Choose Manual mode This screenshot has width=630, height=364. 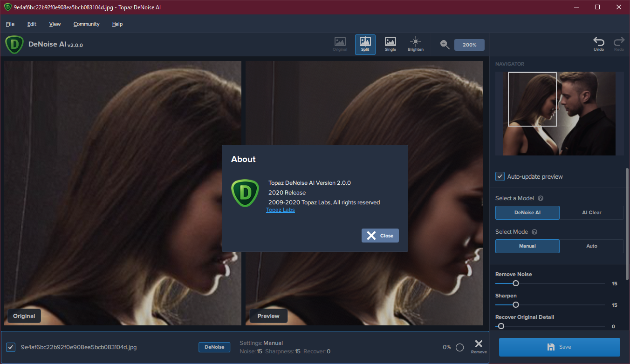coord(527,246)
